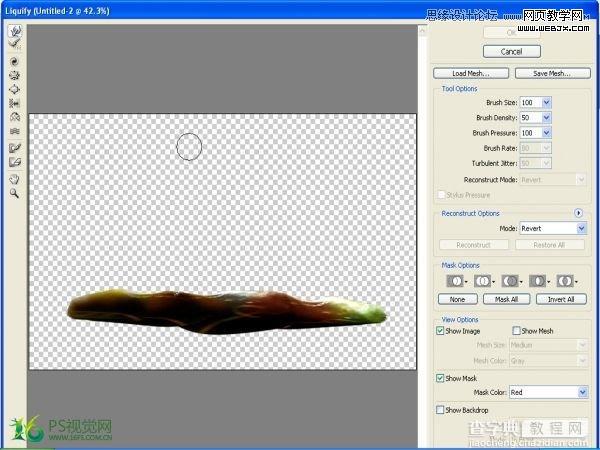Click the Reconstruct button
600x450 pixels.
pos(474,245)
